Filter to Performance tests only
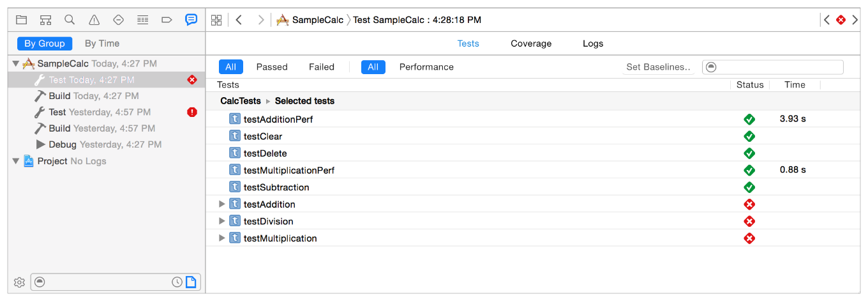 (426, 67)
